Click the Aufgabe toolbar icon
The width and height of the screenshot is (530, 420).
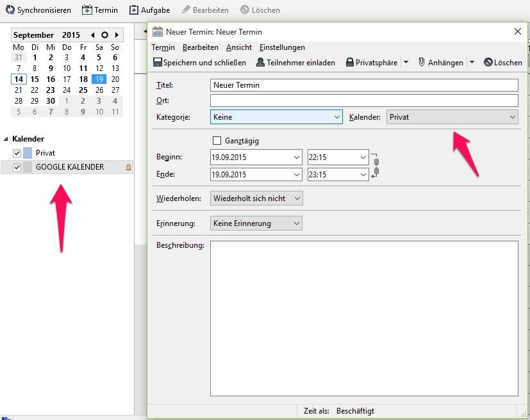tap(134, 10)
